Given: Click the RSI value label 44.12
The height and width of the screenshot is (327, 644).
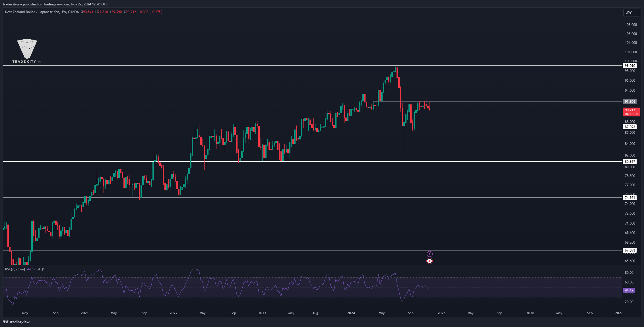Looking at the screenshot, I should click(x=629, y=290).
